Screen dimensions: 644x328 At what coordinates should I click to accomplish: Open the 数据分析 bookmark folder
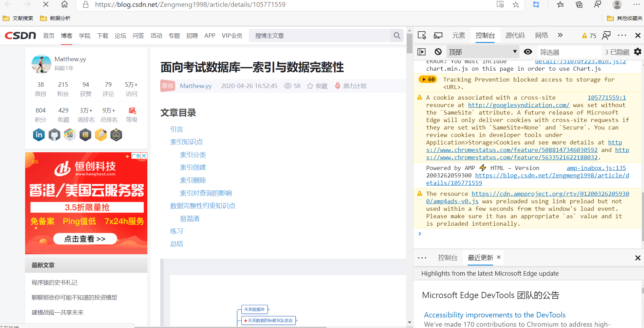55,18
